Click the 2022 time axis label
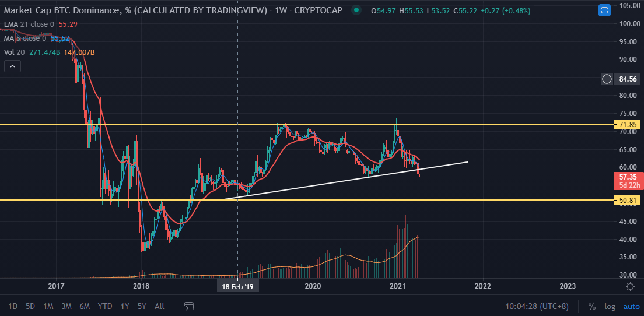The width and height of the screenshot is (644, 316). 482,286
